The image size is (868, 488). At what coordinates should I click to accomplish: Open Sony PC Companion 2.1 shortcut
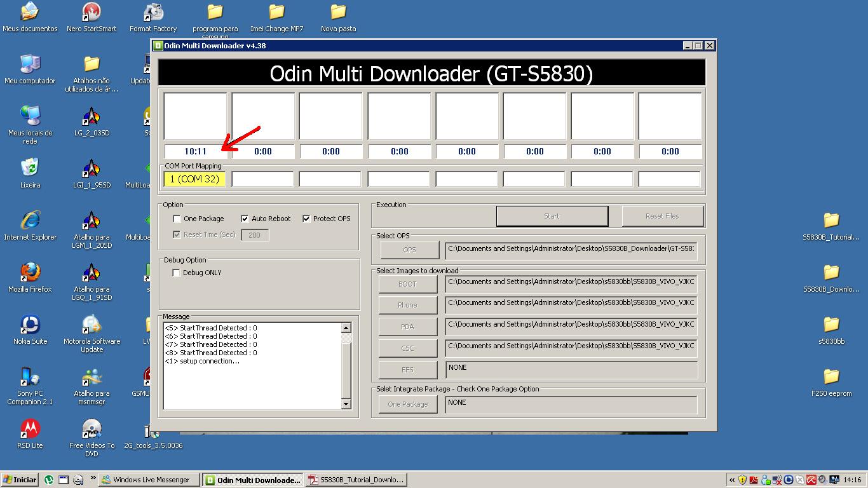29,386
